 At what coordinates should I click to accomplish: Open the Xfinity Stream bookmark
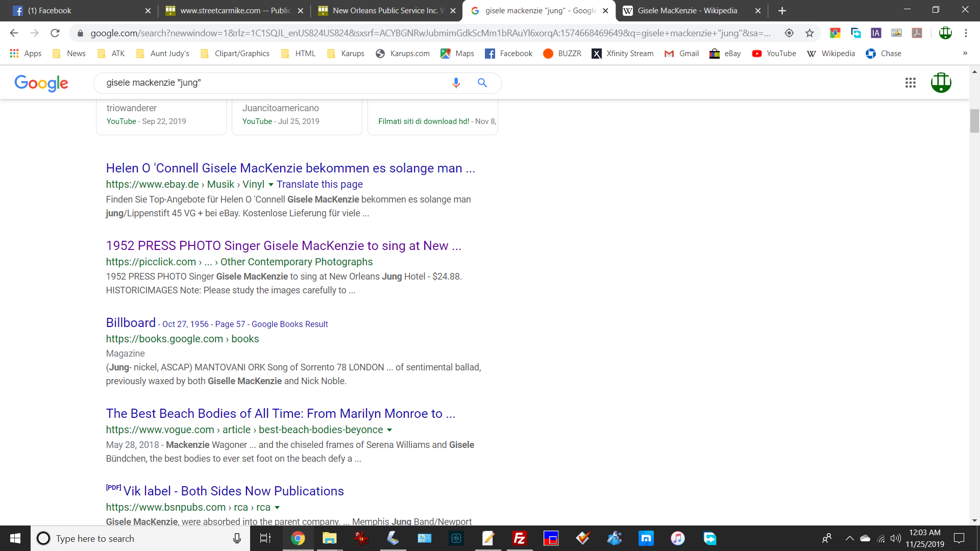pos(622,54)
